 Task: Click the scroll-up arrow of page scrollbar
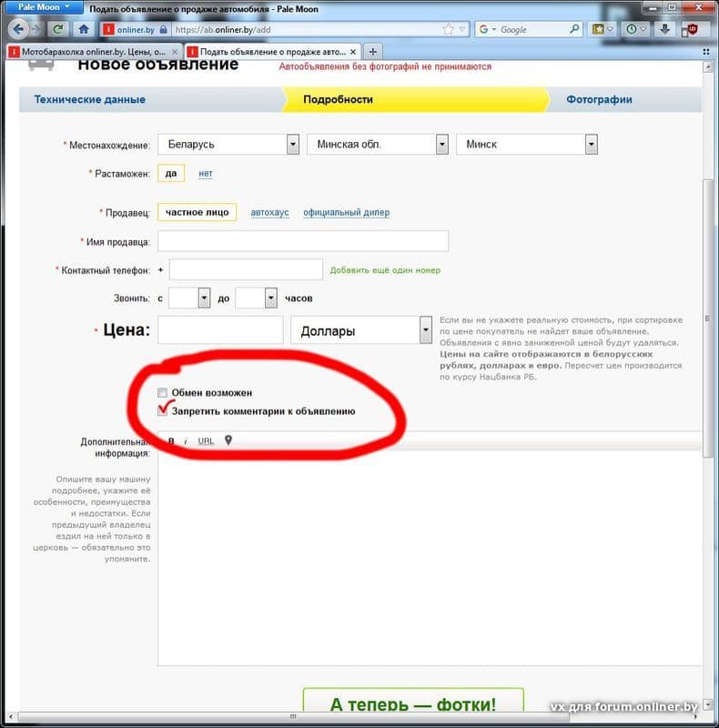(x=707, y=67)
